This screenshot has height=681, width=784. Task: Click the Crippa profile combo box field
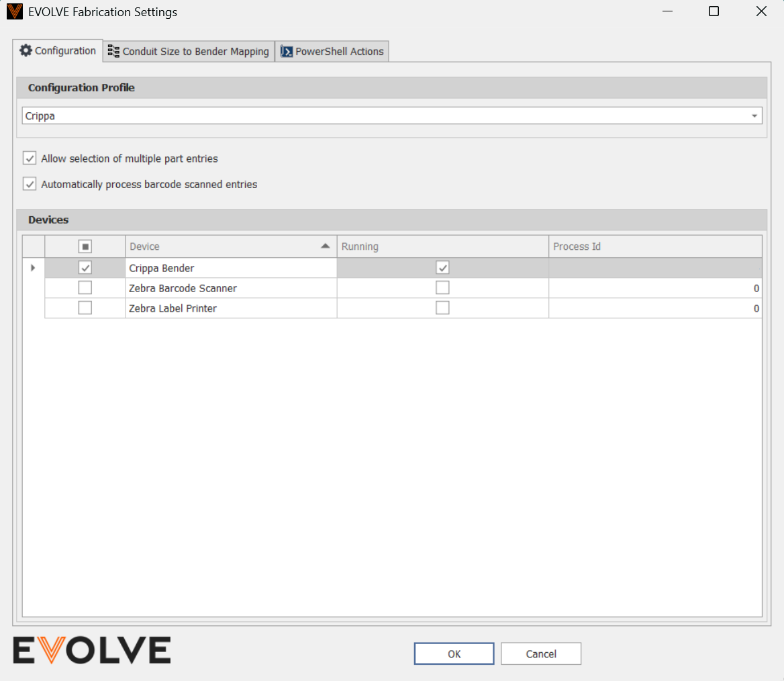[392, 116]
